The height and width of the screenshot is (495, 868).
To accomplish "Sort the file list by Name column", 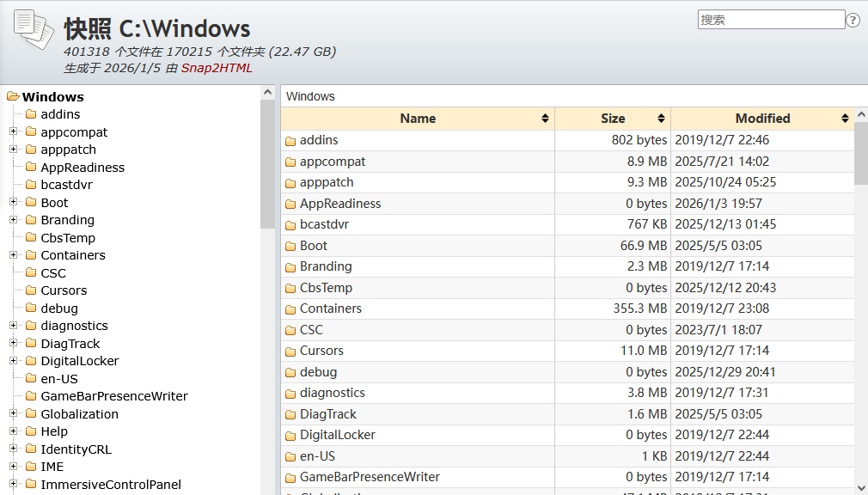I will (418, 119).
